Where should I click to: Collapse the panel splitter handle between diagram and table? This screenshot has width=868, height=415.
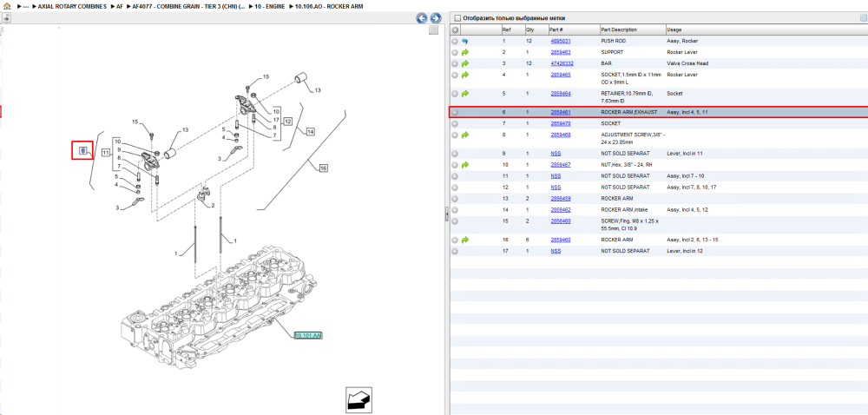(447, 214)
